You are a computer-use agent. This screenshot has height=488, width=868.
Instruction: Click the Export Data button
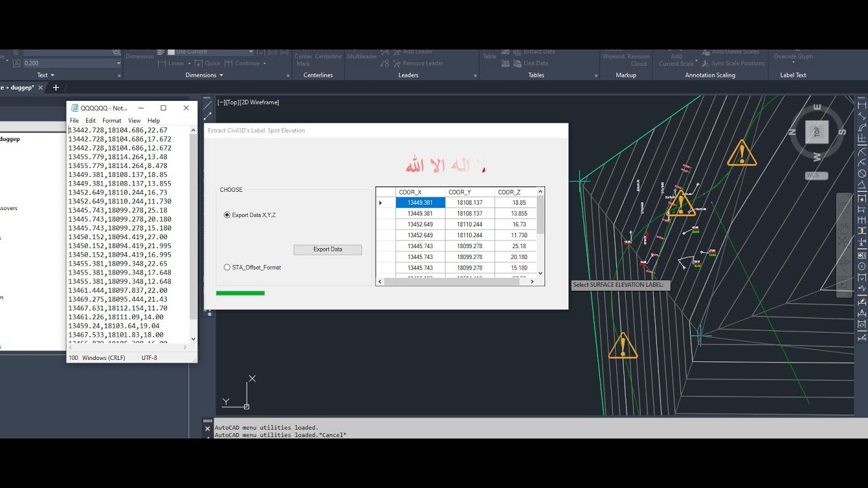pos(328,249)
